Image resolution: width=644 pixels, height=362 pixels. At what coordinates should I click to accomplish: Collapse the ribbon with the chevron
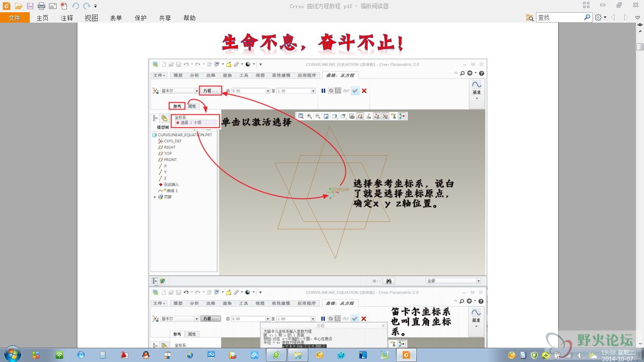[638, 17]
